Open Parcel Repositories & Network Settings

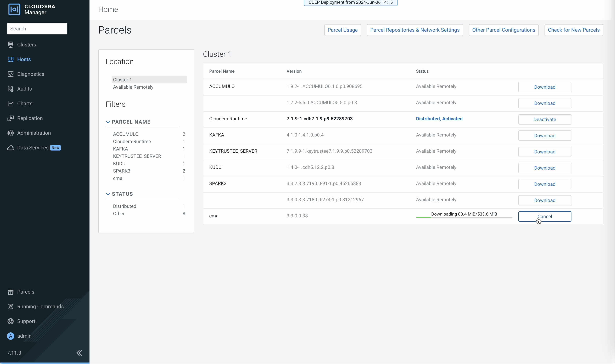pos(415,30)
